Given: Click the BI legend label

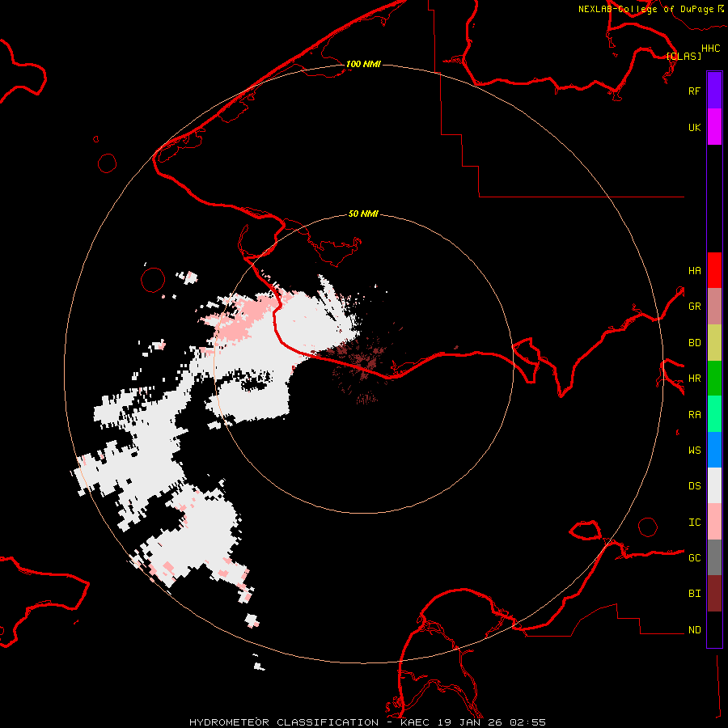Looking at the screenshot, I should point(694,594).
